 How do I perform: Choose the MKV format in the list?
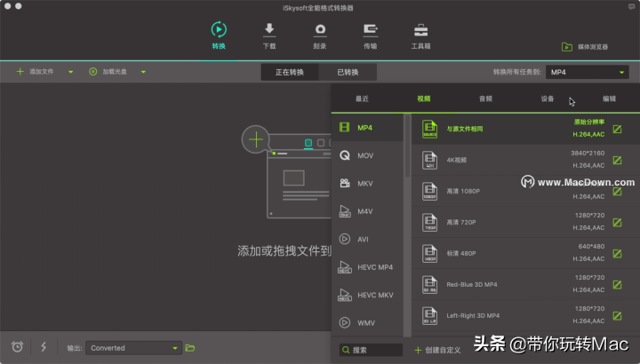click(367, 184)
